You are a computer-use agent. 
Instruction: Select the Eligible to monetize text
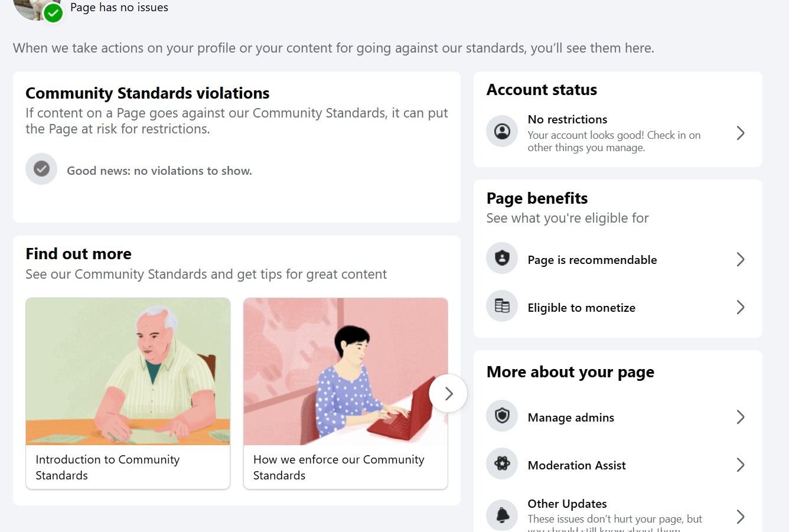[x=581, y=308]
